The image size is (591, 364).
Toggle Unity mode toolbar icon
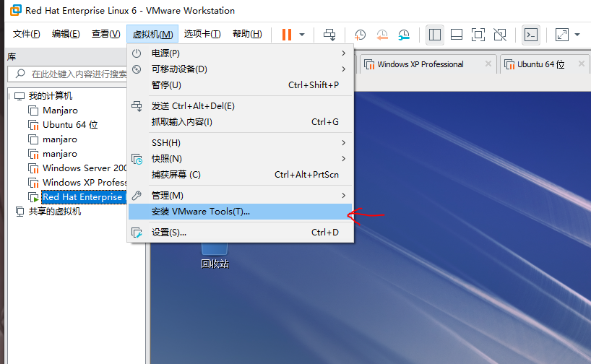click(500, 35)
